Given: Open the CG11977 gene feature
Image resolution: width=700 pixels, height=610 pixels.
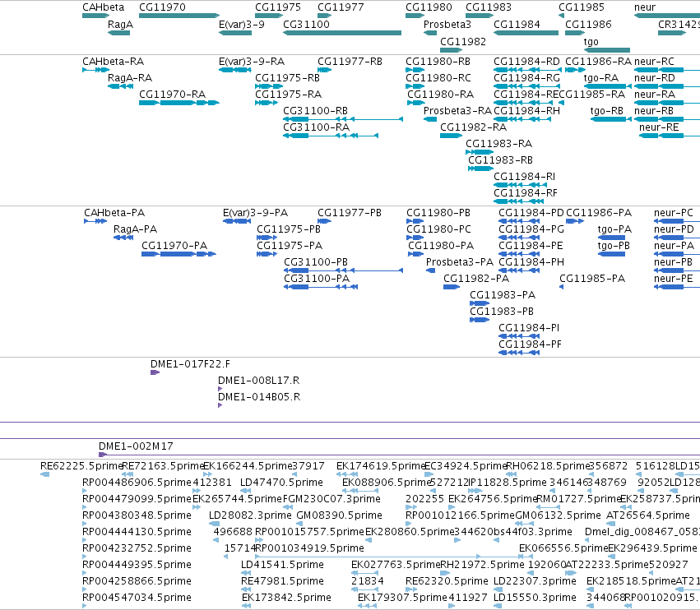Looking at the screenshot, I should point(325,16).
